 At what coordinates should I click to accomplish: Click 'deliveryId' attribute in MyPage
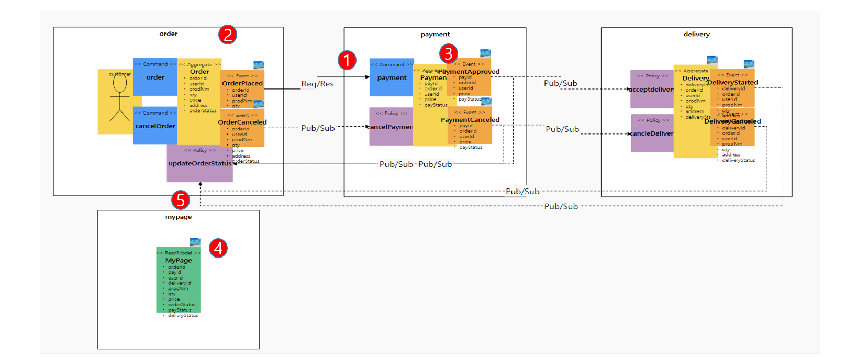pos(179,283)
